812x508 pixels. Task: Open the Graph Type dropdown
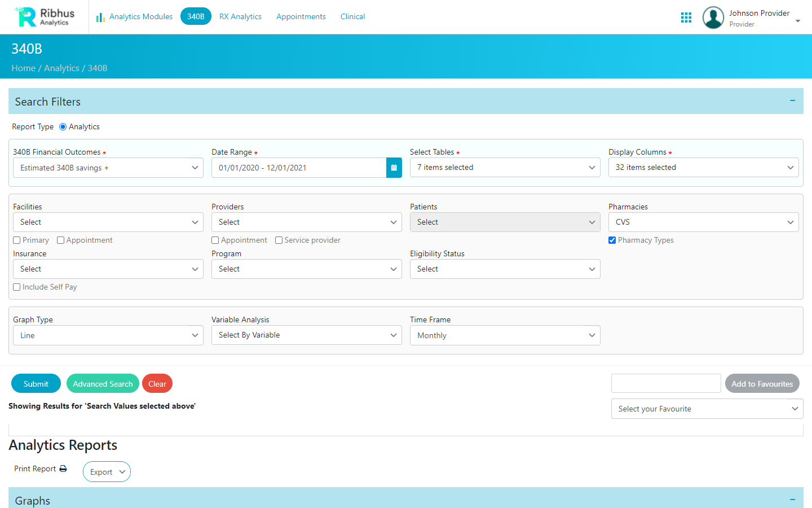[108, 335]
